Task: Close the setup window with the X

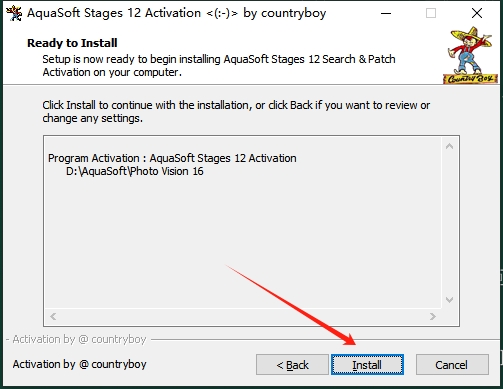Action: coord(477,13)
